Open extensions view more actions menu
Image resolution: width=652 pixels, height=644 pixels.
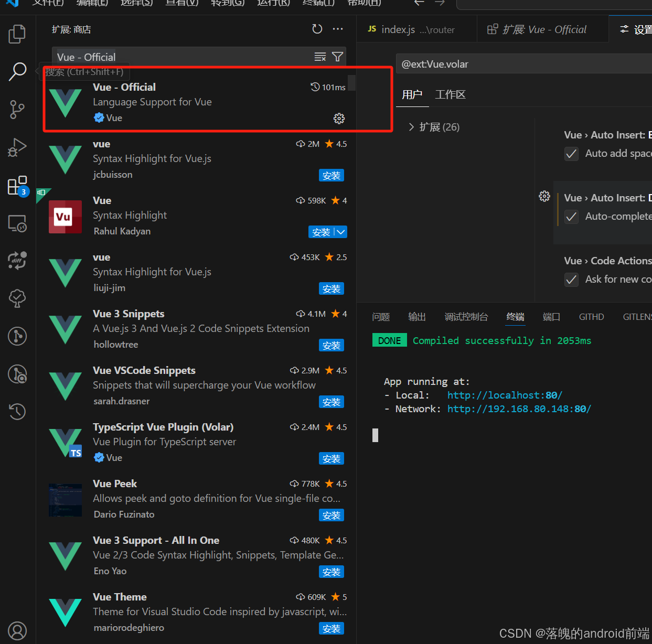tap(338, 29)
